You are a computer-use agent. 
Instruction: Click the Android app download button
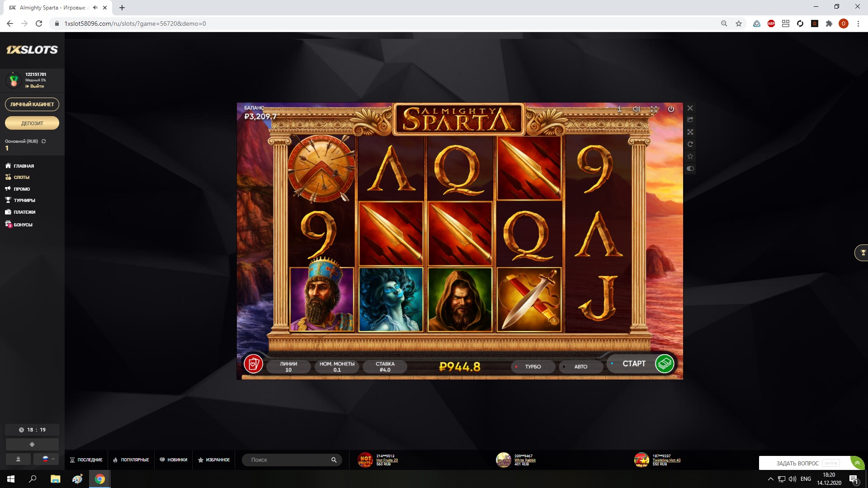32,444
